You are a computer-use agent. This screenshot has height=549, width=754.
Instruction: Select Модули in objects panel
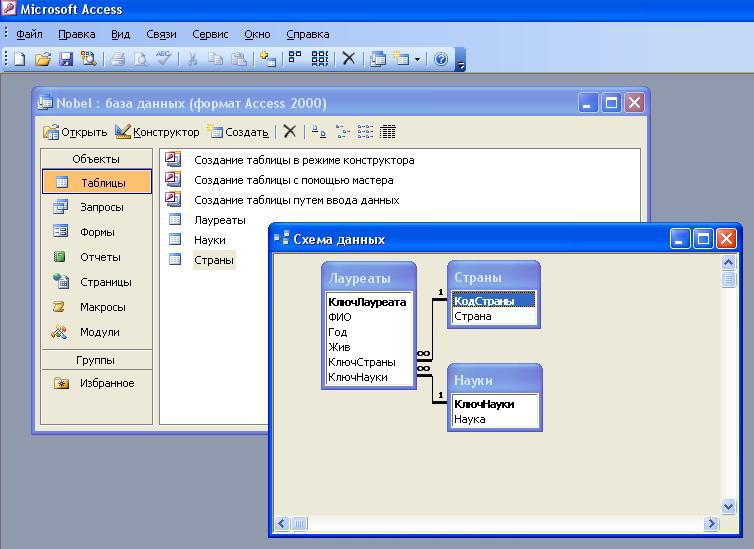[97, 332]
